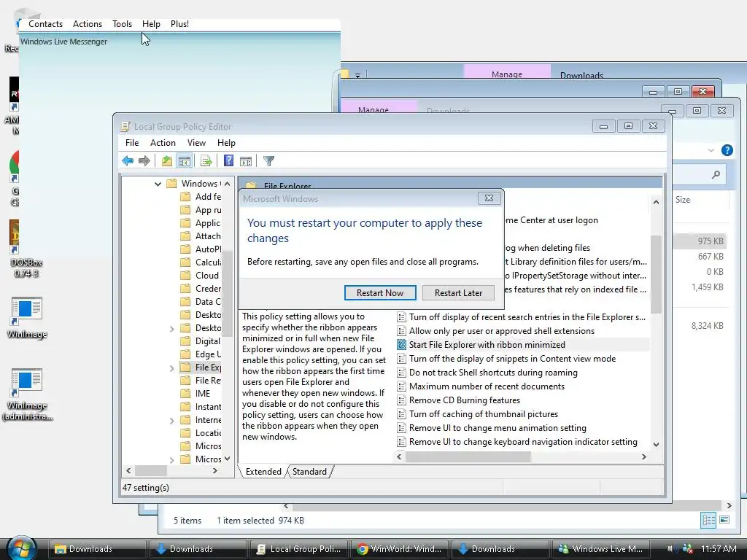Expand the second Deskto folder node
Screen dimensions: 747x560
click(172, 329)
